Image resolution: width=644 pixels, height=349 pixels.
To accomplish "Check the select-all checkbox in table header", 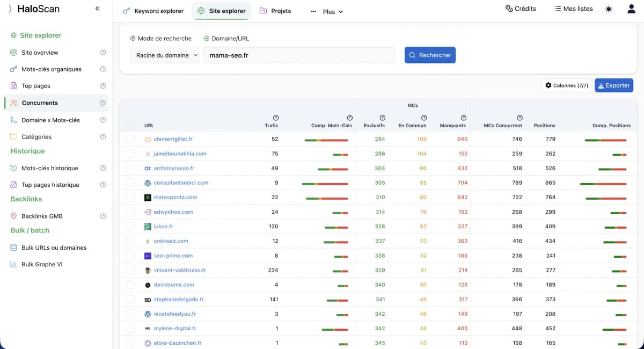I will click(130, 125).
